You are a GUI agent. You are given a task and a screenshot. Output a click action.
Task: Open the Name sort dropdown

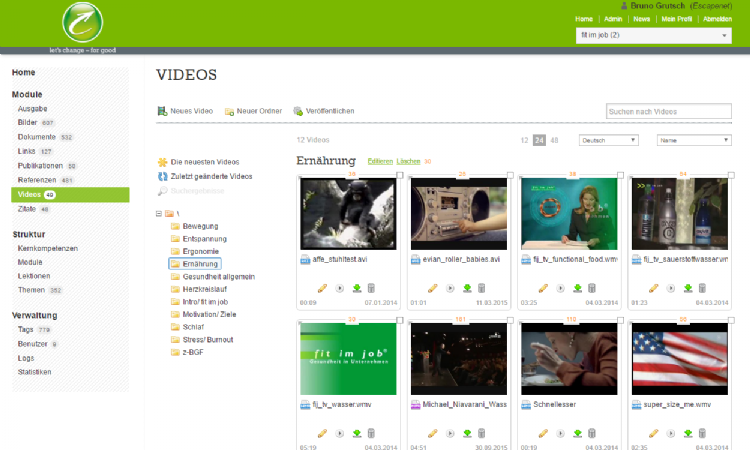click(693, 140)
